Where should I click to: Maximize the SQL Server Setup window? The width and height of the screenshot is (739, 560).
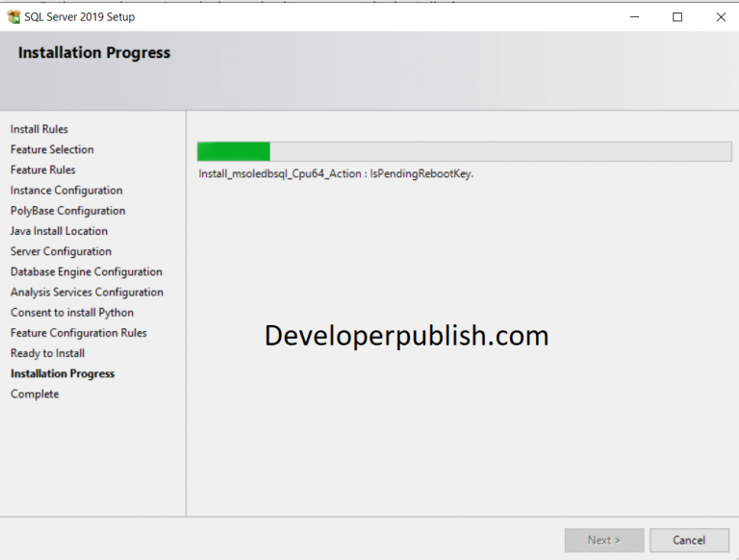(x=677, y=17)
